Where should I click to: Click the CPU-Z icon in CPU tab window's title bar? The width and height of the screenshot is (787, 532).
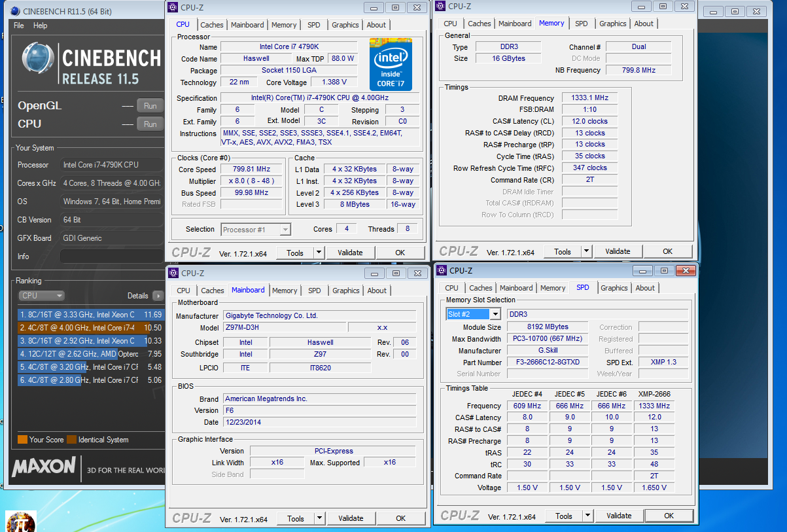click(x=173, y=7)
